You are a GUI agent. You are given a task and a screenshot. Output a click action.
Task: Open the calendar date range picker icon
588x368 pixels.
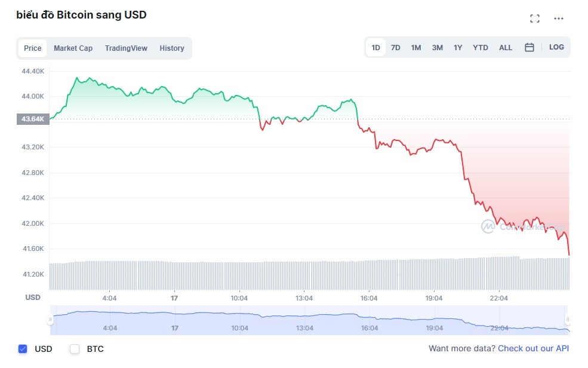tap(529, 47)
